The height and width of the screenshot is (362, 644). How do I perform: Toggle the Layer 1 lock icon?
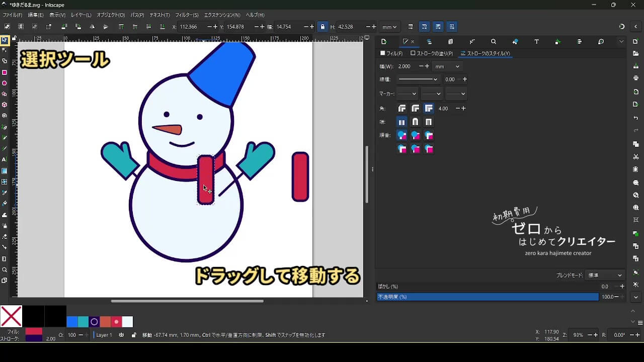coord(133,335)
